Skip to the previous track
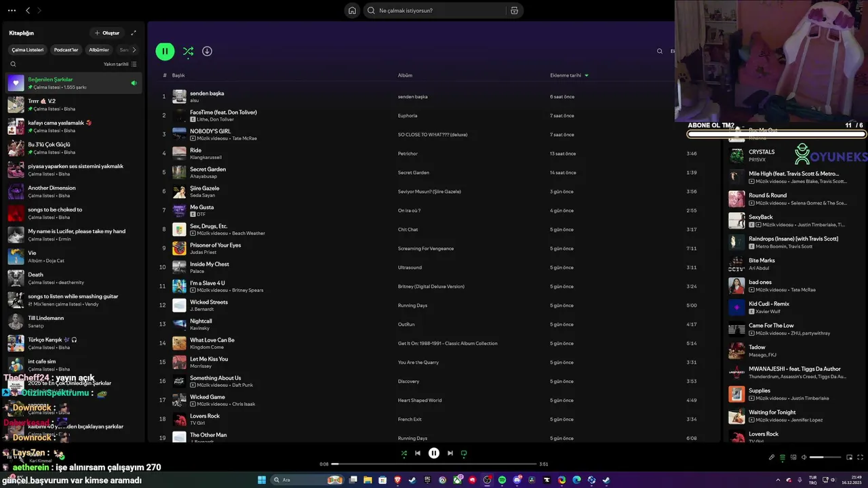The image size is (868, 488). point(418,453)
